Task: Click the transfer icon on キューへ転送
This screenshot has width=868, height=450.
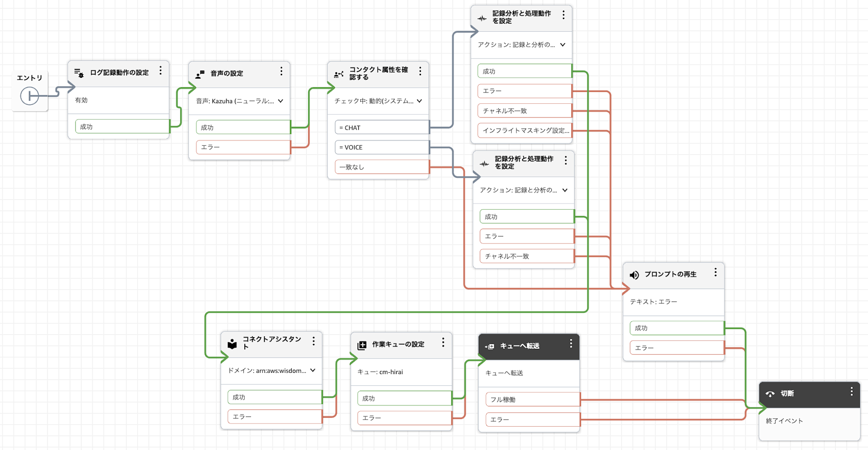Action: pos(490,346)
